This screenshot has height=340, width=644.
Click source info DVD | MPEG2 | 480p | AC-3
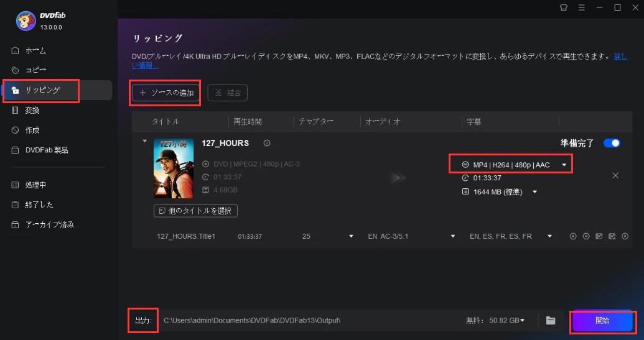(x=256, y=164)
